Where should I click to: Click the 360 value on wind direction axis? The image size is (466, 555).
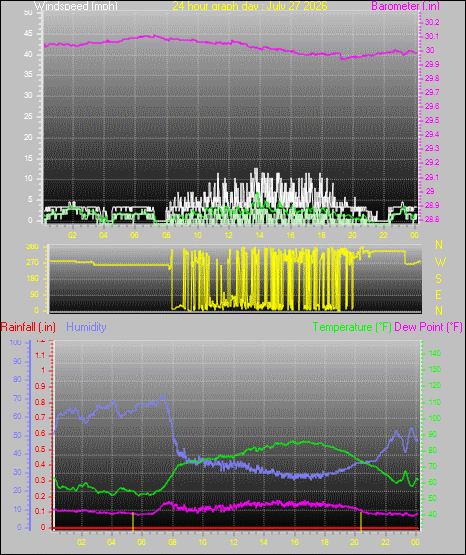coord(33,247)
